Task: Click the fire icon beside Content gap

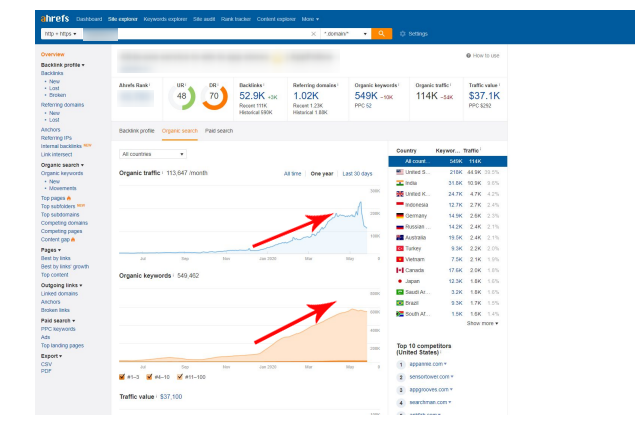Action: pos(73,239)
